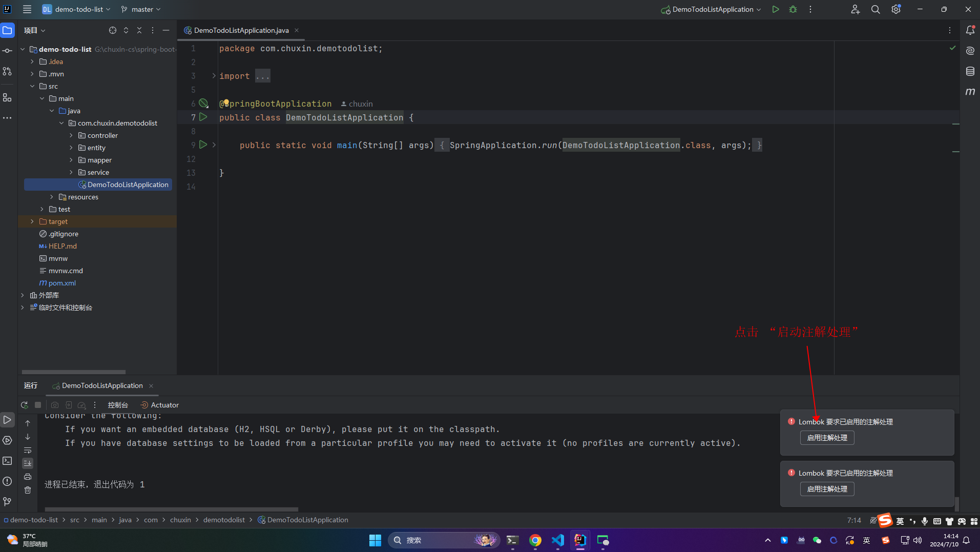Open the Database tool window icon
Screen dimensions: 980x552
click(970, 71)
